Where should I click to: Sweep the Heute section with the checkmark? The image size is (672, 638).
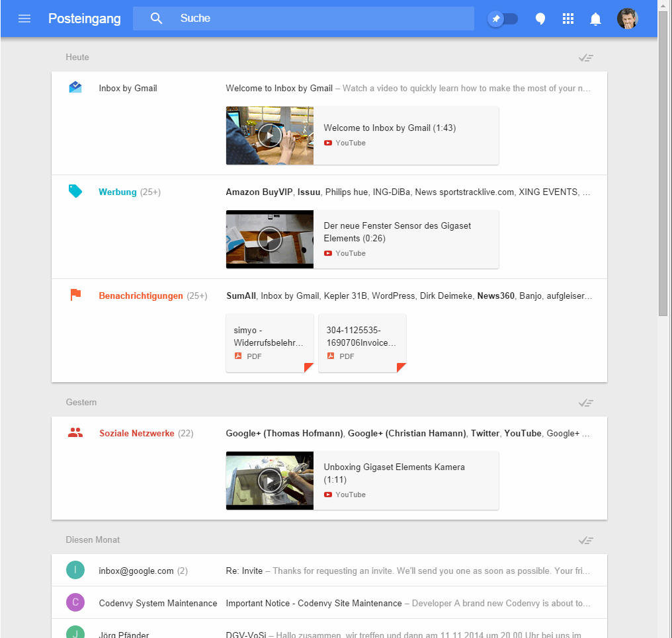click(585, 58)
